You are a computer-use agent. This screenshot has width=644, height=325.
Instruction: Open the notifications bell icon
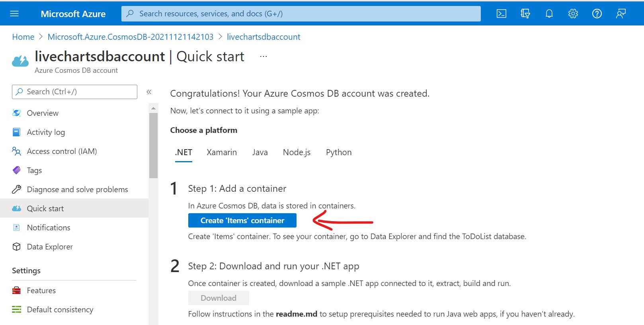coord(549,14)
